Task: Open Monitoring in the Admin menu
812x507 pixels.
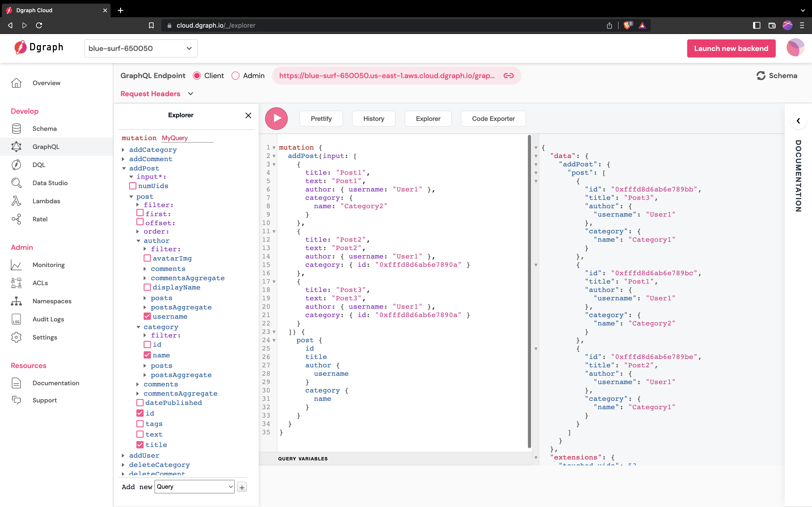Action: (48, 265)
